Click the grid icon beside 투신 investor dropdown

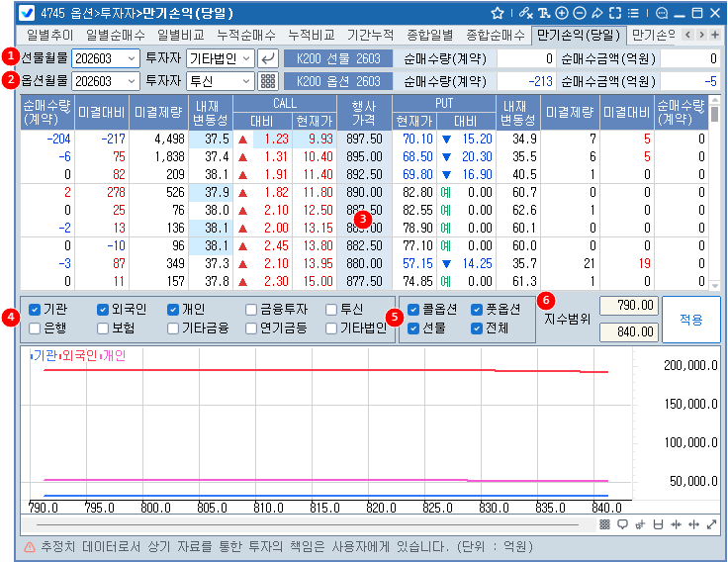[x=267, y=81]
